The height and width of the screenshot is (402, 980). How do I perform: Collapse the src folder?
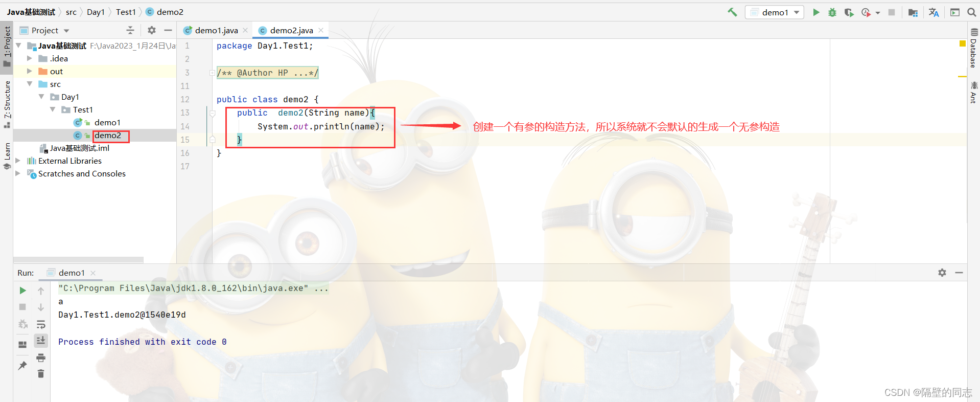click(x=30, y=84)
